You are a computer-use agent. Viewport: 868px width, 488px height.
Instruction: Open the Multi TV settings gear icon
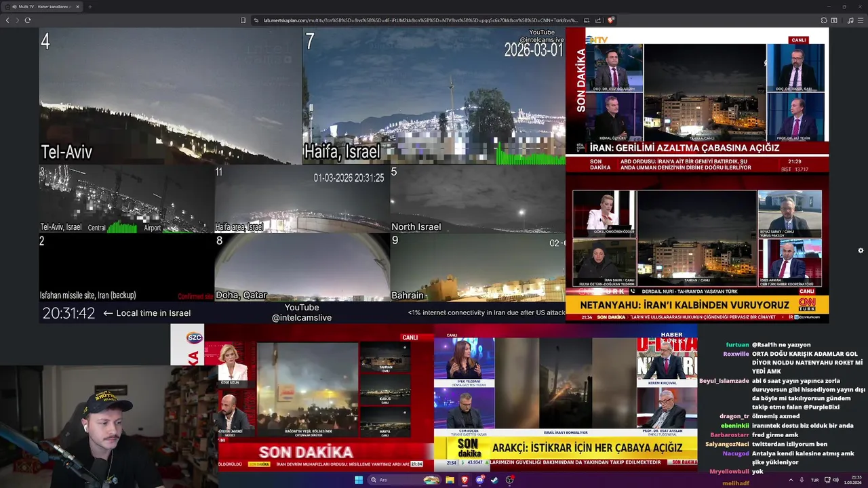tap(861, 251)
